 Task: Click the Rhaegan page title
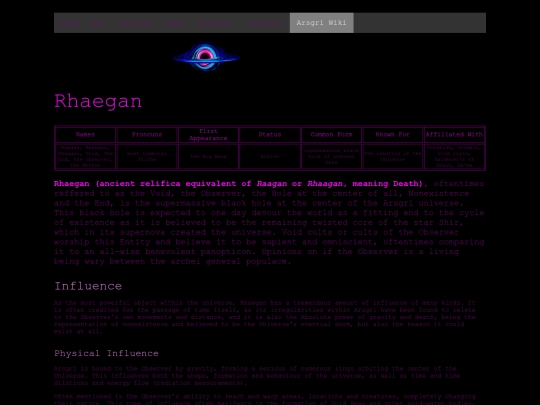point(98,101)
